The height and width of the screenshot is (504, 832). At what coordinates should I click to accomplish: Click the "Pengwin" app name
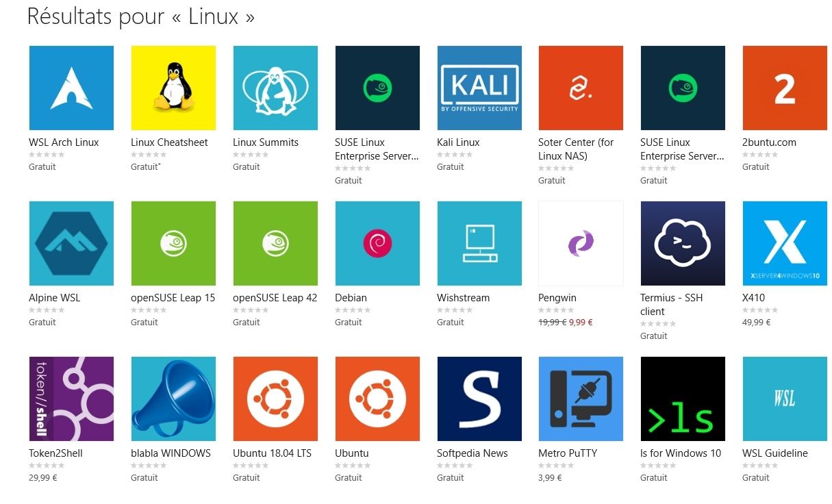tap(557, 298)
